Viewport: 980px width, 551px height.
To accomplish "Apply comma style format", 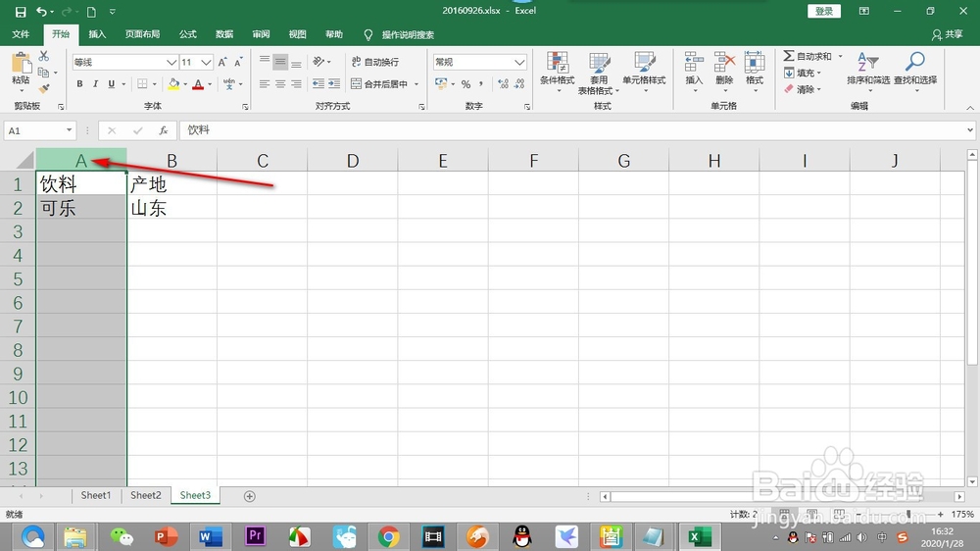I will [481, 83].
